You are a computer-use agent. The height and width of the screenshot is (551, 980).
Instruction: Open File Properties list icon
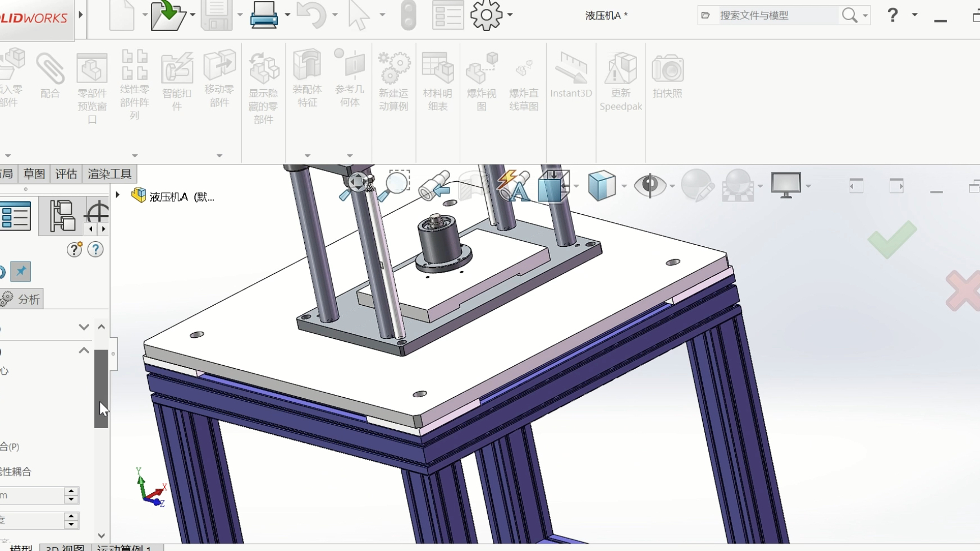coord(448,15)
